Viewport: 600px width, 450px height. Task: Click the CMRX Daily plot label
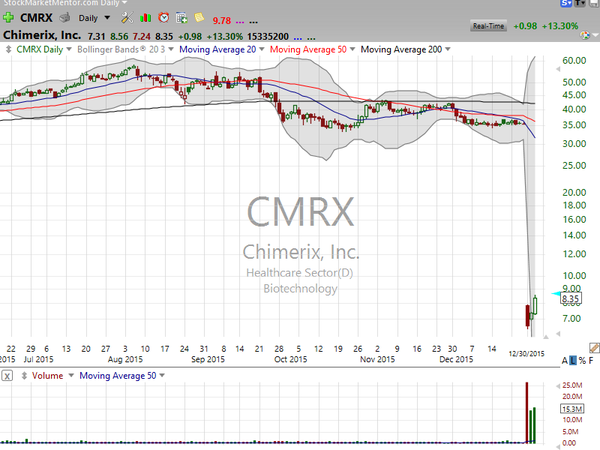(x=39, y=49)
